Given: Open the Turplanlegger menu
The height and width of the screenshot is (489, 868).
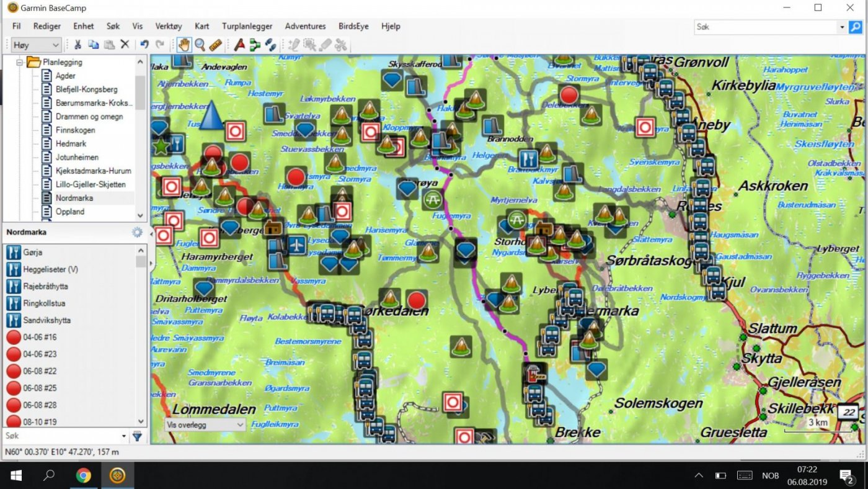Looking at the screenshot, I should coord(247,26).
